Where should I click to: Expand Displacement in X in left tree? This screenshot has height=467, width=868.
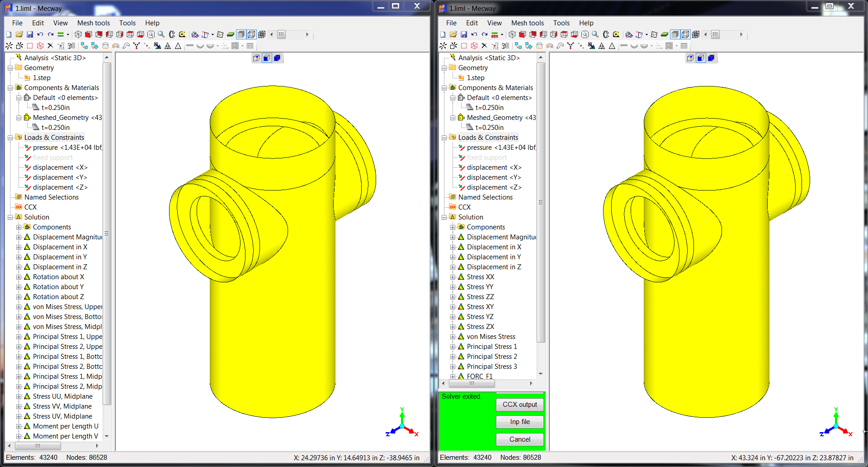[19, 247]
